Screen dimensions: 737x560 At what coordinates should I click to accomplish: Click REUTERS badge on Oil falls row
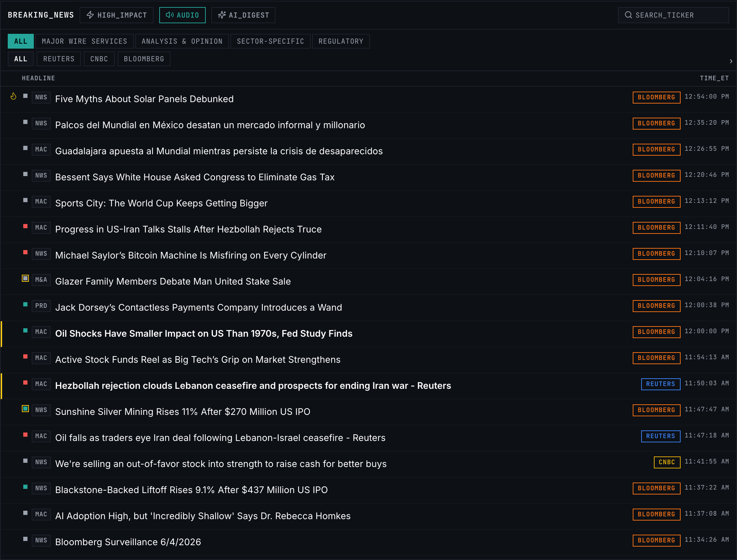(x=661, y=436)
